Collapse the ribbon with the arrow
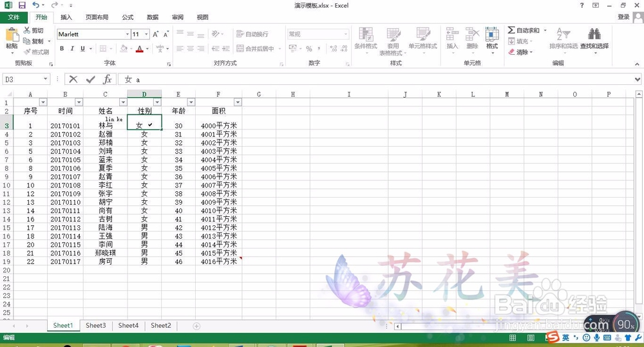The width and height of the screenshot is (644, 347). pos(637,64)
